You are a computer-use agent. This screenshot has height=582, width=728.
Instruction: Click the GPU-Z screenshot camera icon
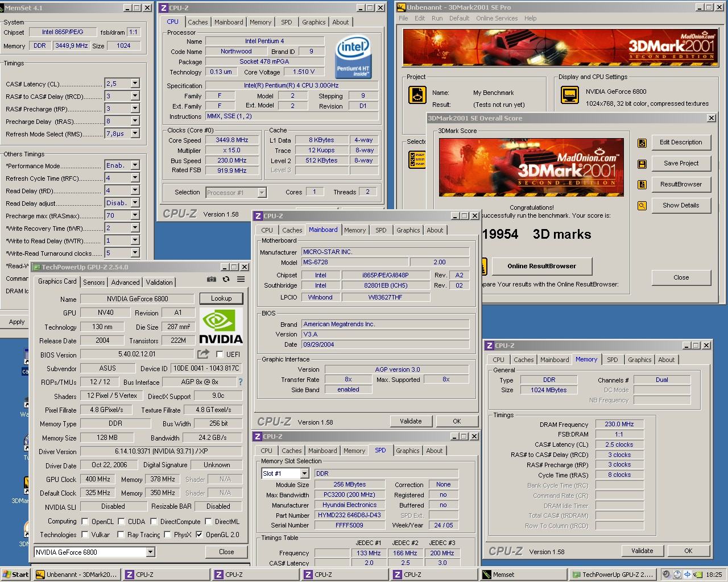click(x=211, y=279)
